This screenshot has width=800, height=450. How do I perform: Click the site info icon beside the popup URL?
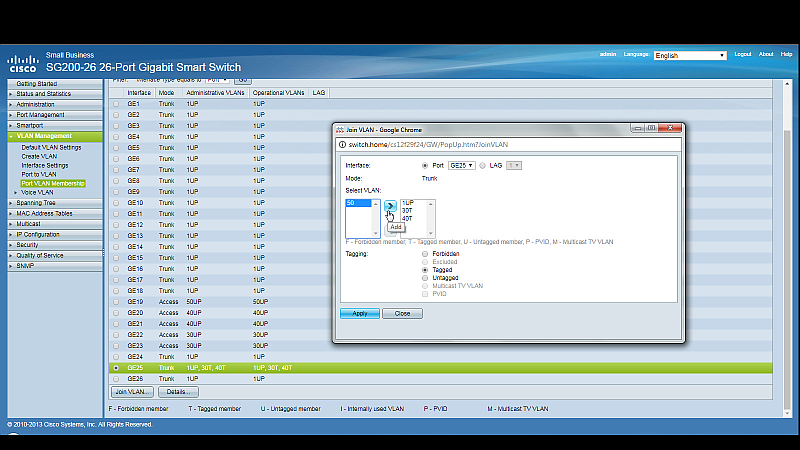point(342,145)
